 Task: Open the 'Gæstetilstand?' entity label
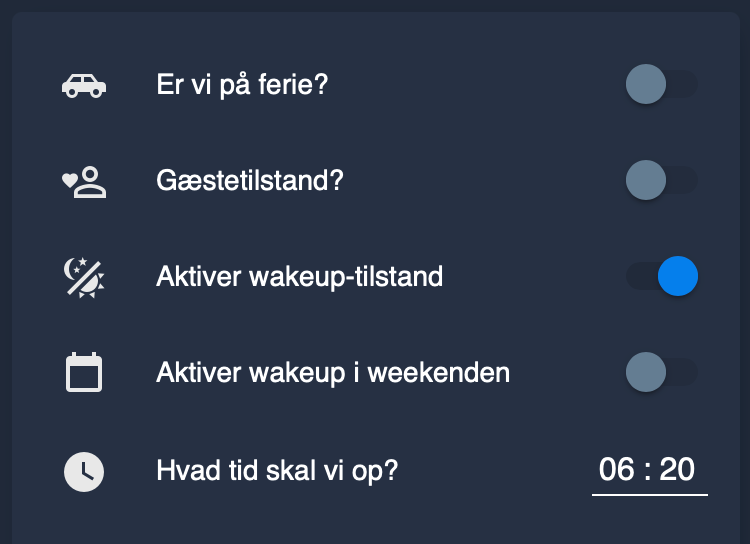point(250,180)
